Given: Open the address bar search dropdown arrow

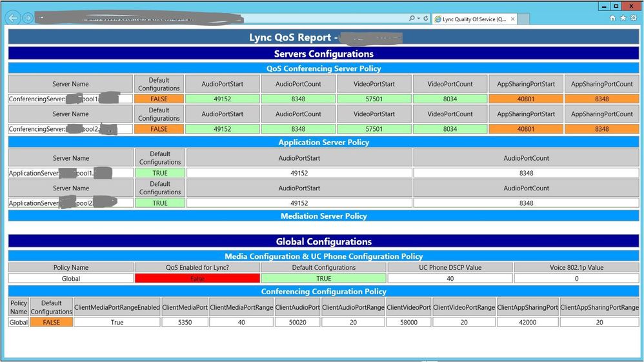Looking at the screenshot, I should pyautogui.click(x=418, y=19).
